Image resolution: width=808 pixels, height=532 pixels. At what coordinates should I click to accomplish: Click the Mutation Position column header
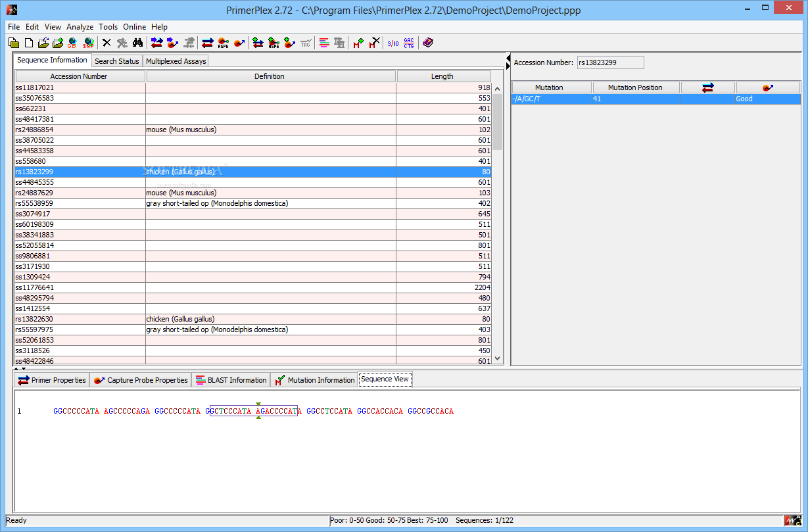635,87
